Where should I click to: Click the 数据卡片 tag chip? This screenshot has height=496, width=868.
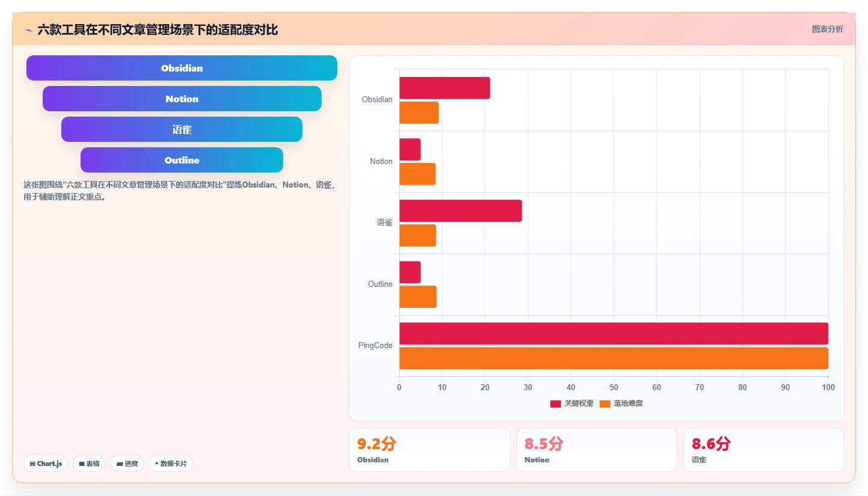(171, 464)
